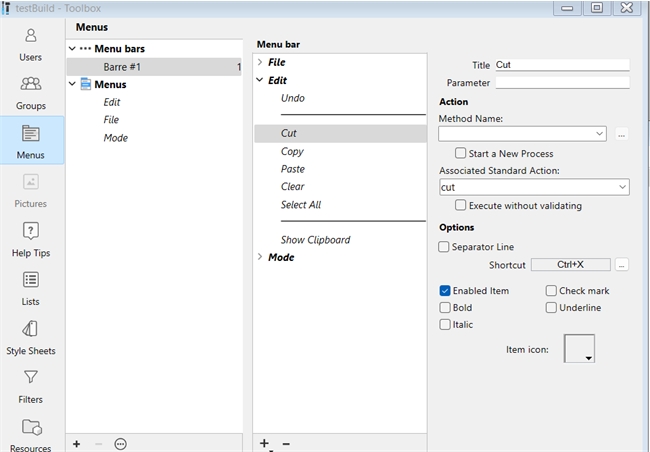
Task: Select Edit in the Menus list
Action: click(x=112, y=102)
